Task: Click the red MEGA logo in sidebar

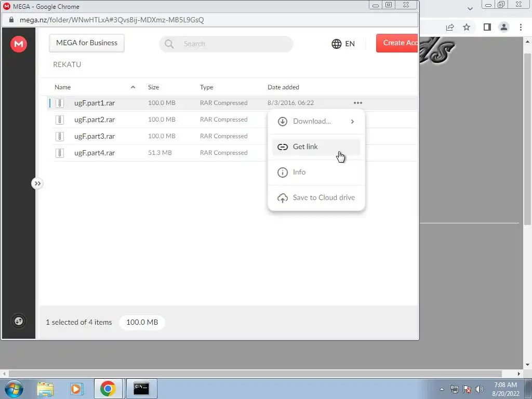Action: tap(19, 44)
